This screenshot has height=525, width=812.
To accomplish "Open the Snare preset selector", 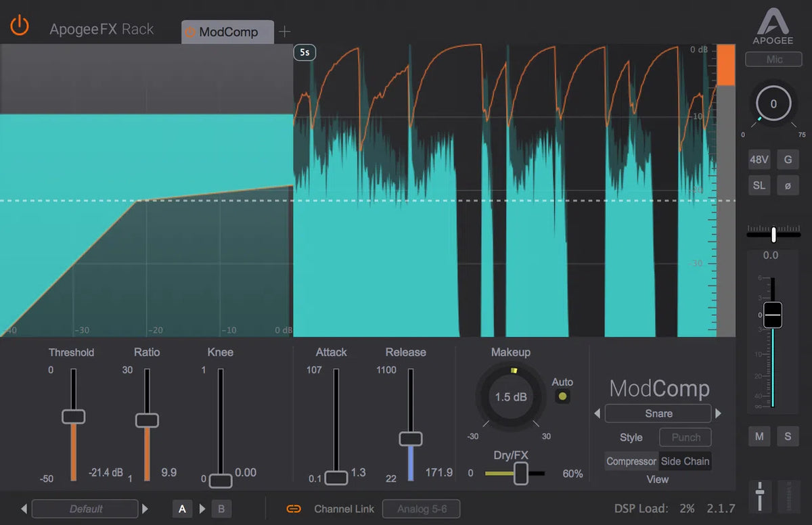I will coord(657,413).
